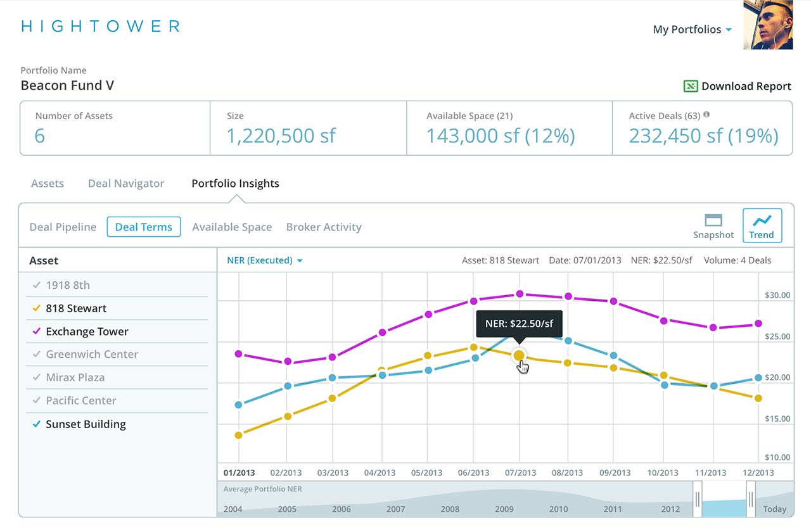
Task: Click the 143,000 sf (12%) available space value
Action: pyautogui.click(x=501, y=136)
